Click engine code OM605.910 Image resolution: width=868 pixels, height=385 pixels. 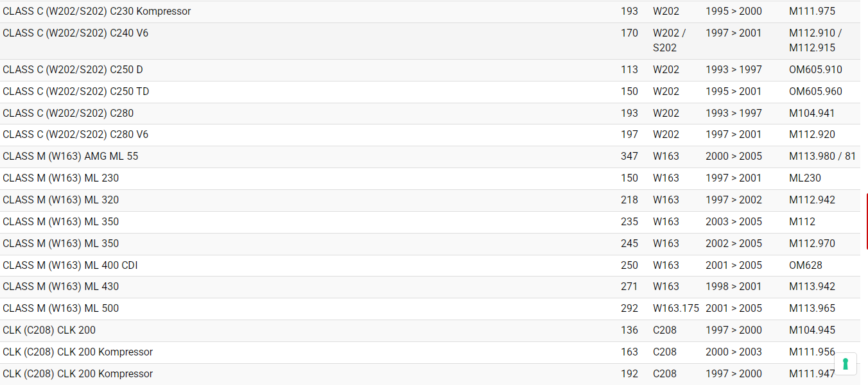815,69
